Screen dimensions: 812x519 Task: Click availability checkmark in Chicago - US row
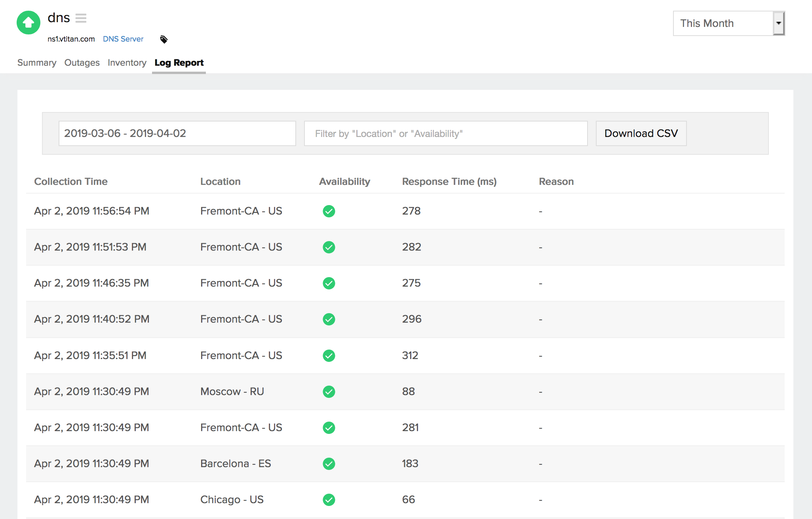point(329,500)
